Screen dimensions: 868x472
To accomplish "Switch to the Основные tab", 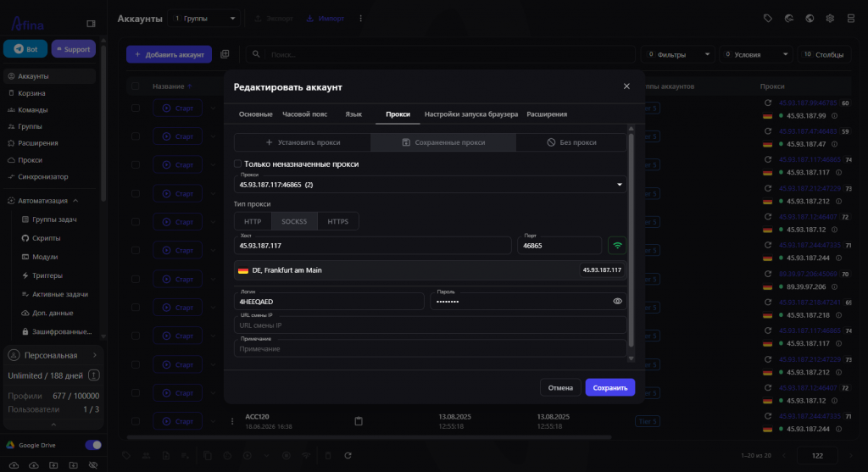I will 255,114.
